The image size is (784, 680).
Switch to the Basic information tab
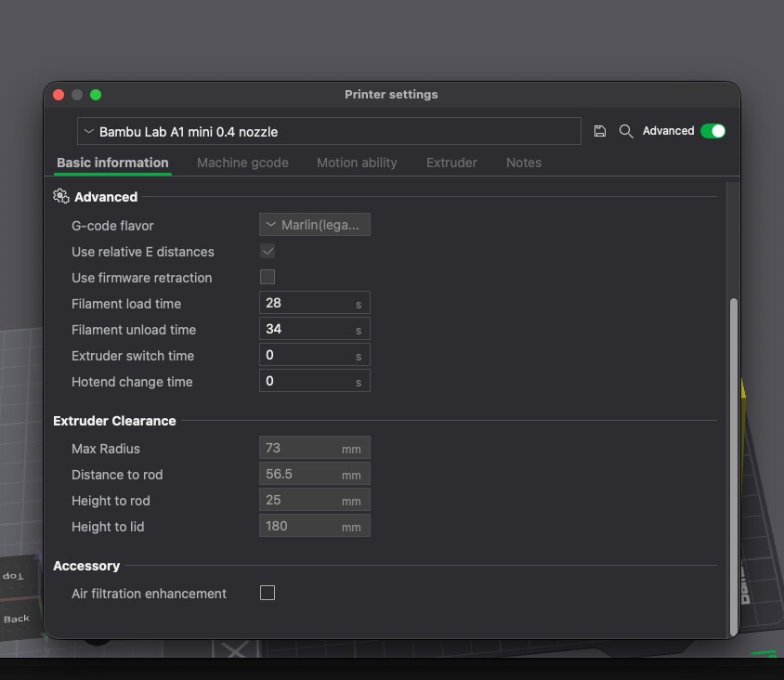point(112,163)
